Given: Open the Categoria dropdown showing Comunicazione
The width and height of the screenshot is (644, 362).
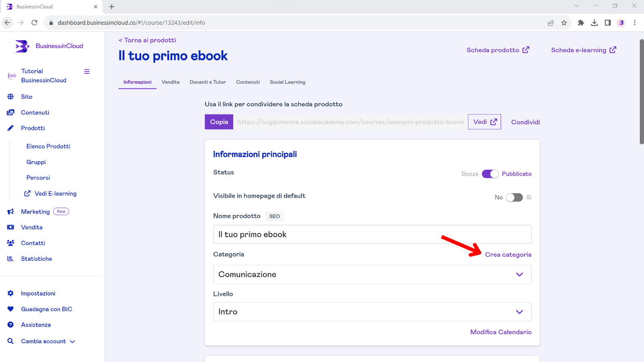Looking at the screenshot, I should pyautogui.click(x=372, y=274).
